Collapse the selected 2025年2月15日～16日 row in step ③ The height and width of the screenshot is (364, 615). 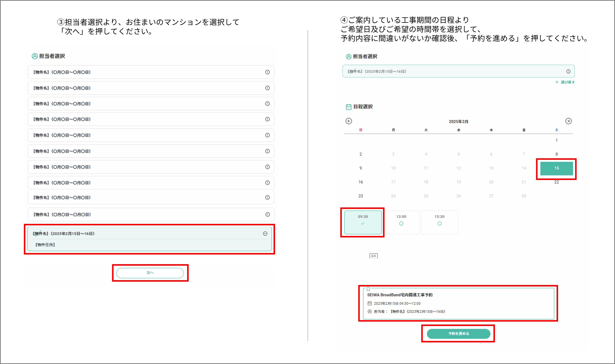tap(265, 234)
